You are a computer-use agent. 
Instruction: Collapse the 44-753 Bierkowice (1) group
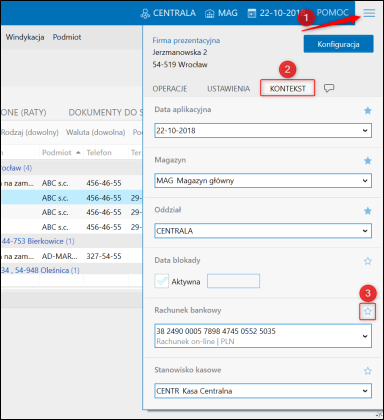pos(37,241)
